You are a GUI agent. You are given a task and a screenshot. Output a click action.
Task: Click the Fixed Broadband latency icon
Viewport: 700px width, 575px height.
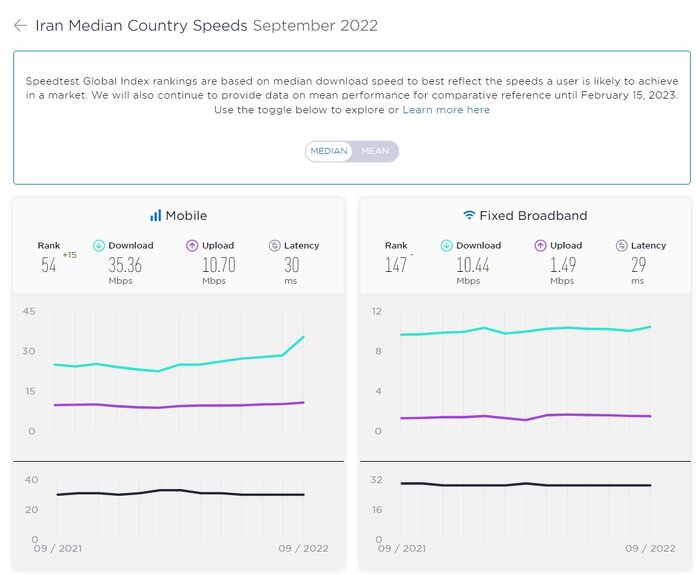click(x=622, y=245)
